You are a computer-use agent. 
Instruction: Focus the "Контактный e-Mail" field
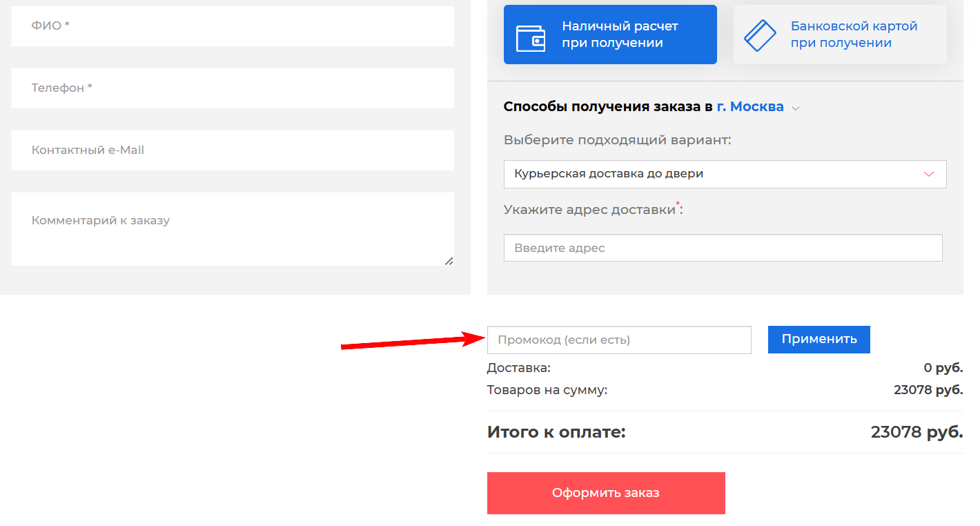(x=232, y=150)
